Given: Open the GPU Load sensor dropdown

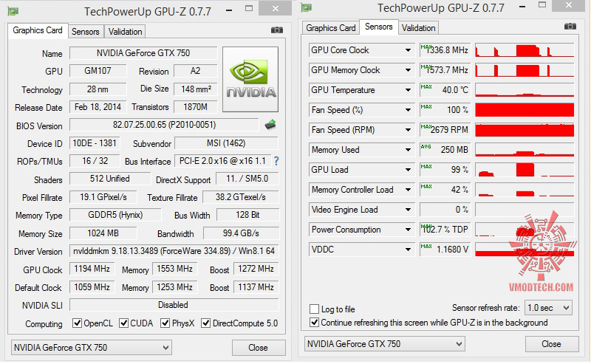Looking at the screenshot, I should point(408,170).
